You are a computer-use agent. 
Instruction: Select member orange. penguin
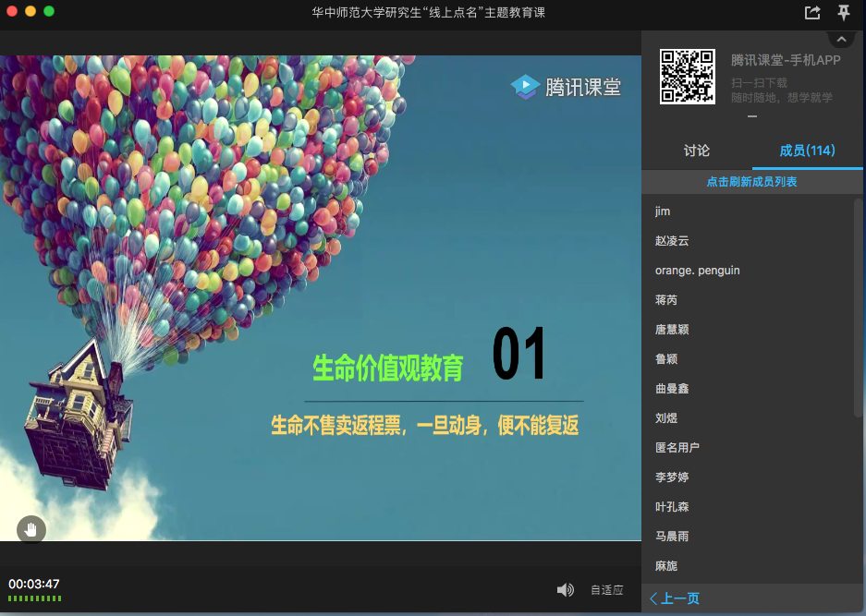coord(697,271)
